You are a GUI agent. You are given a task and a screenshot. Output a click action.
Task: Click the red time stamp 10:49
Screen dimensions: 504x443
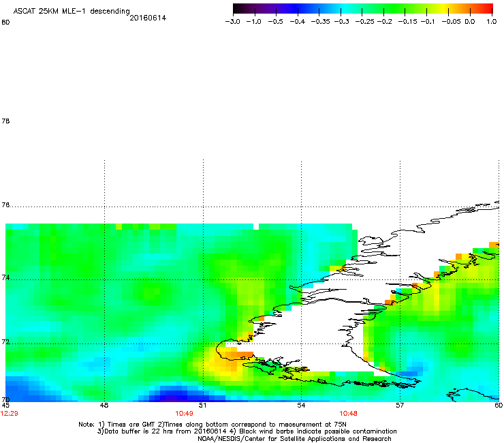tap(184, 414)
